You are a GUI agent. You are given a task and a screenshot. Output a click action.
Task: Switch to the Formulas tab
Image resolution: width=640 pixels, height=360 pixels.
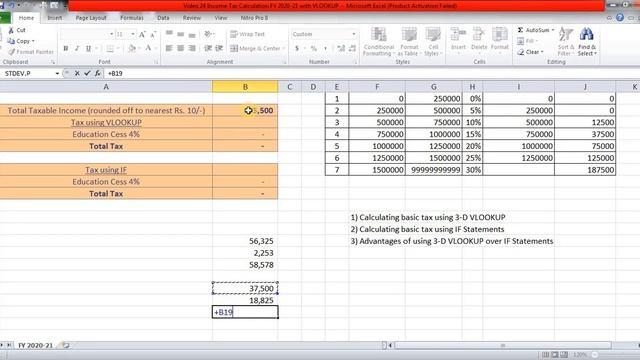tap(131, 18)
